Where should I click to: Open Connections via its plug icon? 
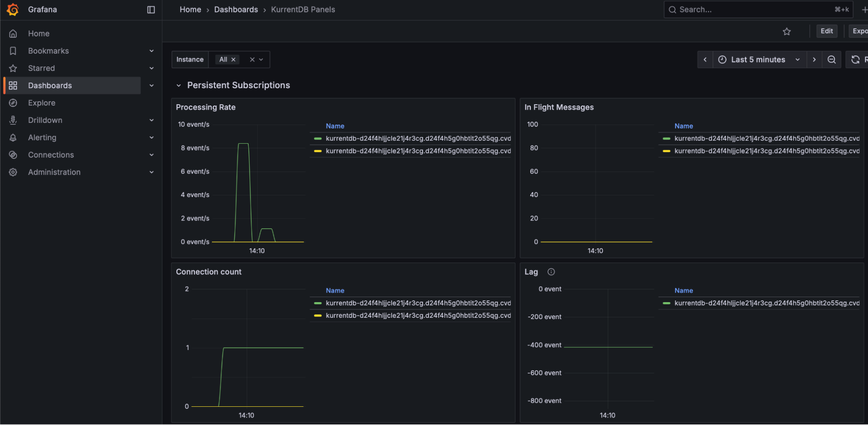pos(13,155)
